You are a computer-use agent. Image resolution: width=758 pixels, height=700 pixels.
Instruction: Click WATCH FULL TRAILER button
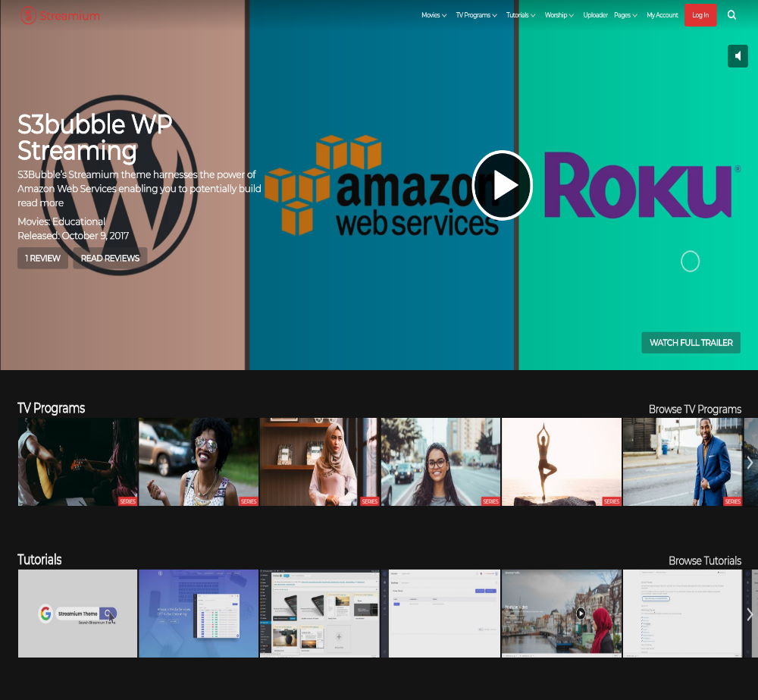691,343
